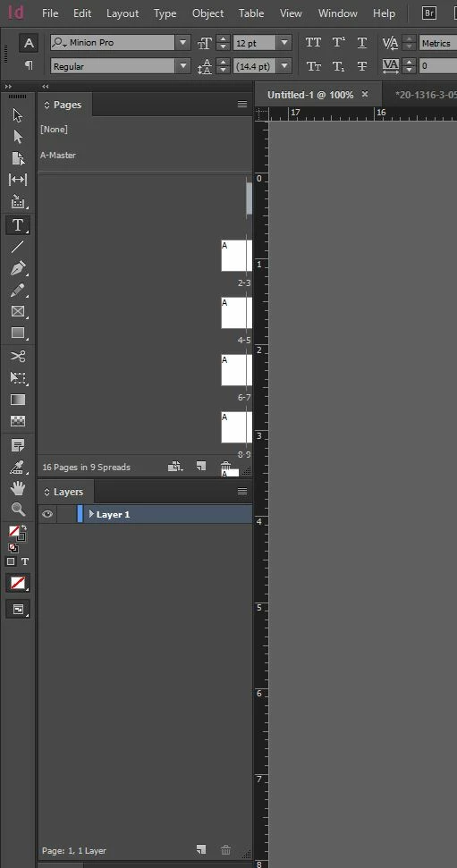This screenshot has height=868, width=457.
Task: Switch to Character Formatting Controls (A)
Action: tap(29, 43)
